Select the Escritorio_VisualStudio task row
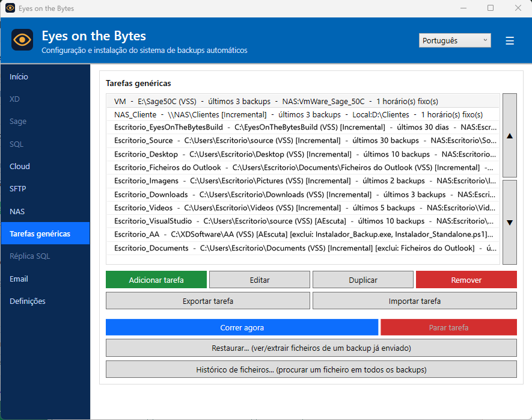The image size is (532, 420). coord(303,221)
